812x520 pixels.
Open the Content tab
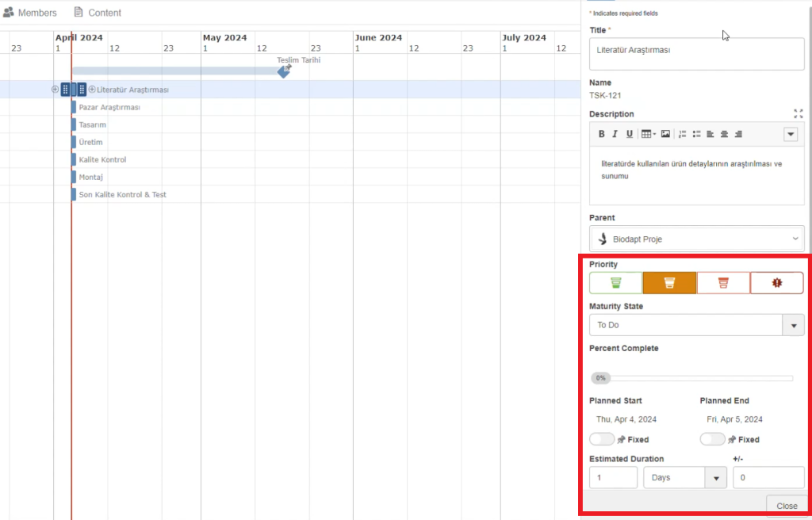(97, 13)
